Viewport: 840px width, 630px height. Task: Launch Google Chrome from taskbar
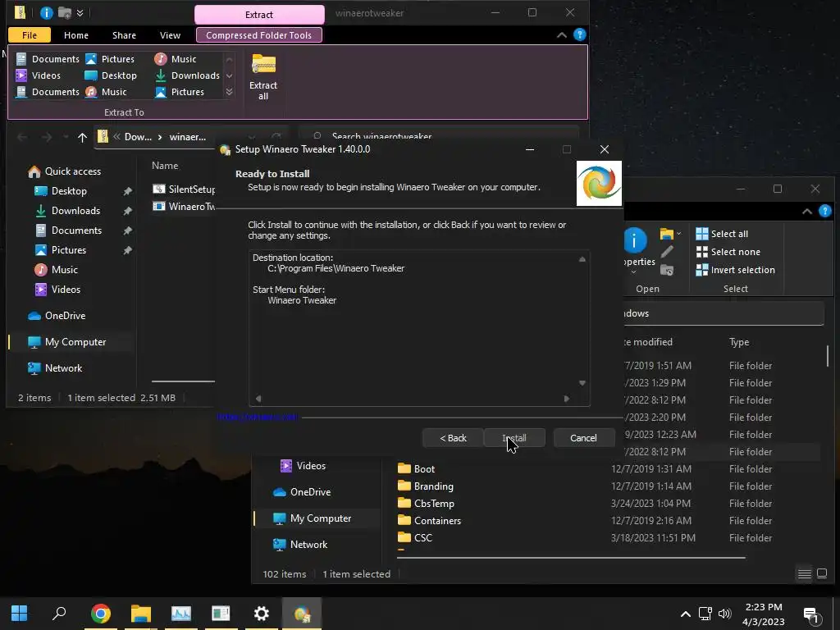100,613
